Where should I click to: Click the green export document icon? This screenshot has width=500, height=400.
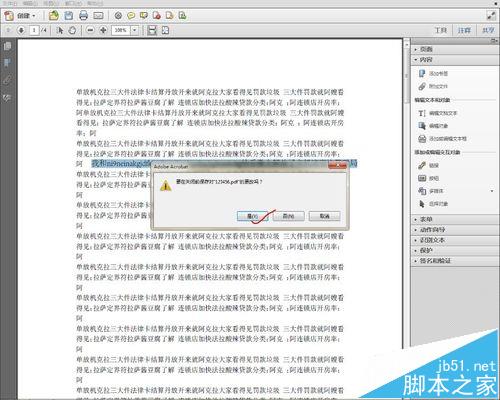(182, 15)
